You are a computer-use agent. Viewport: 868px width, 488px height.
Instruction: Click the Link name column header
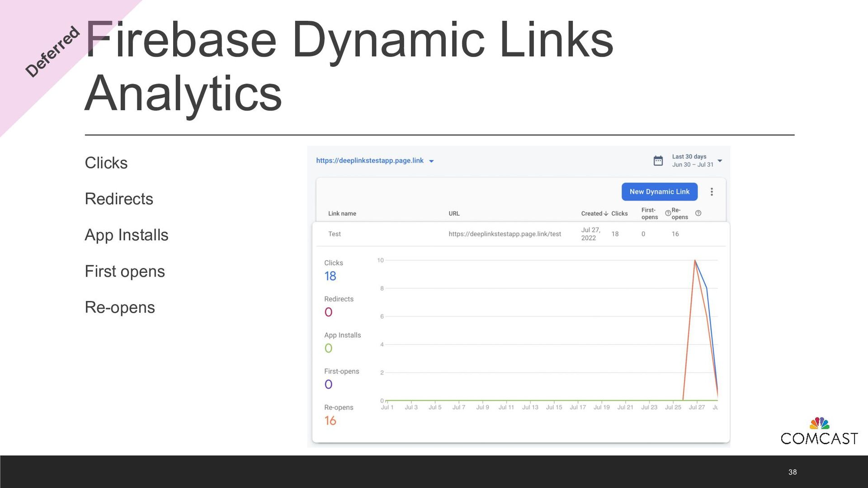(x=342, y=213)
